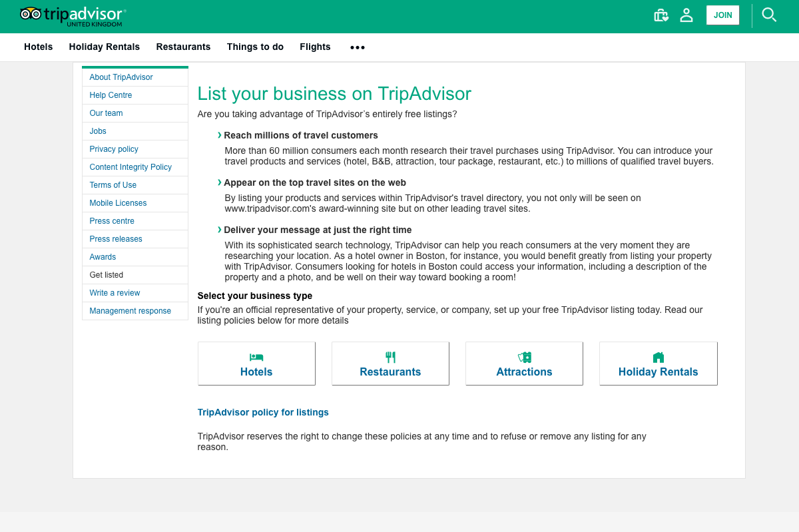
Task: Click the fork-and-knife Restaurants icon
Action: (390, 358)
